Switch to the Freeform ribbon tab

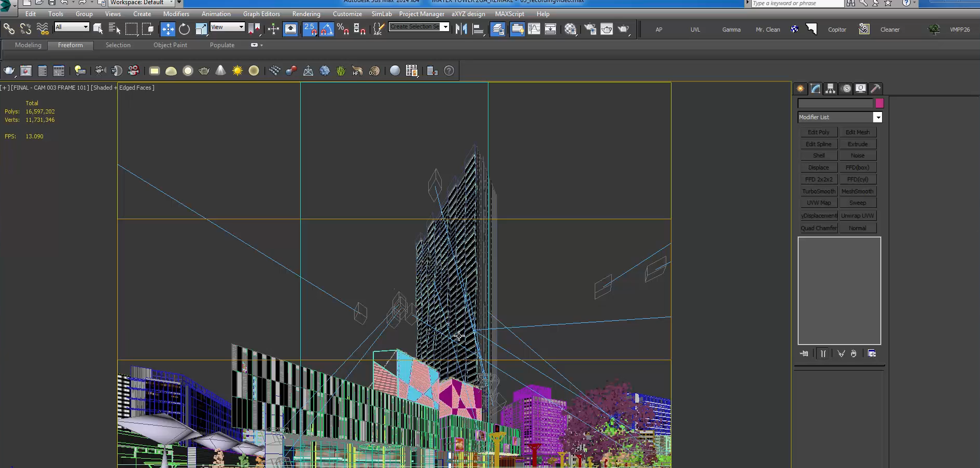pos(71,45)
